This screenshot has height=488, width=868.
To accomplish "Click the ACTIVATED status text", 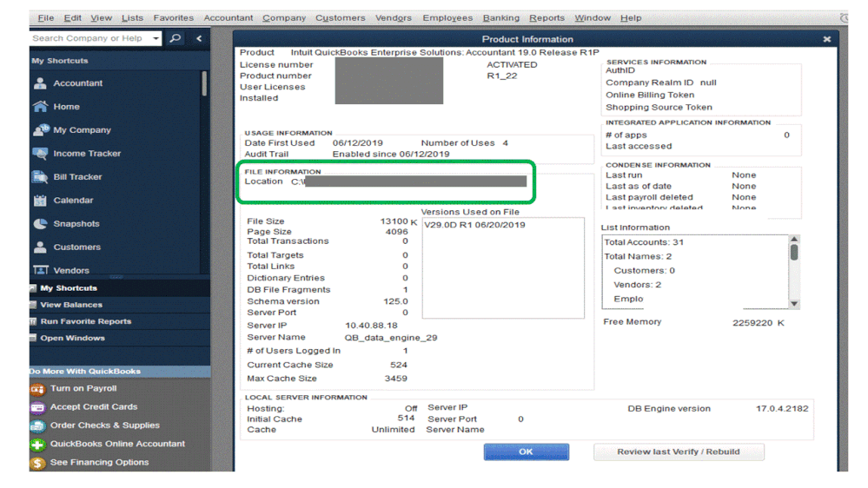I will (512, 65).
